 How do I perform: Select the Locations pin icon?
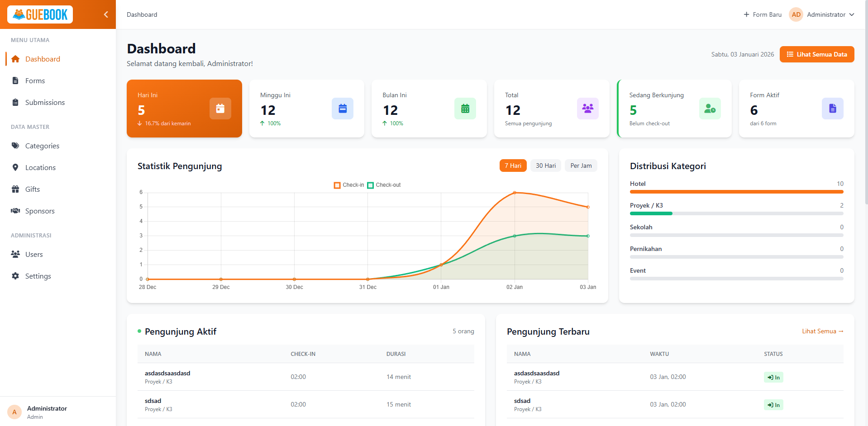coord(15,167)
